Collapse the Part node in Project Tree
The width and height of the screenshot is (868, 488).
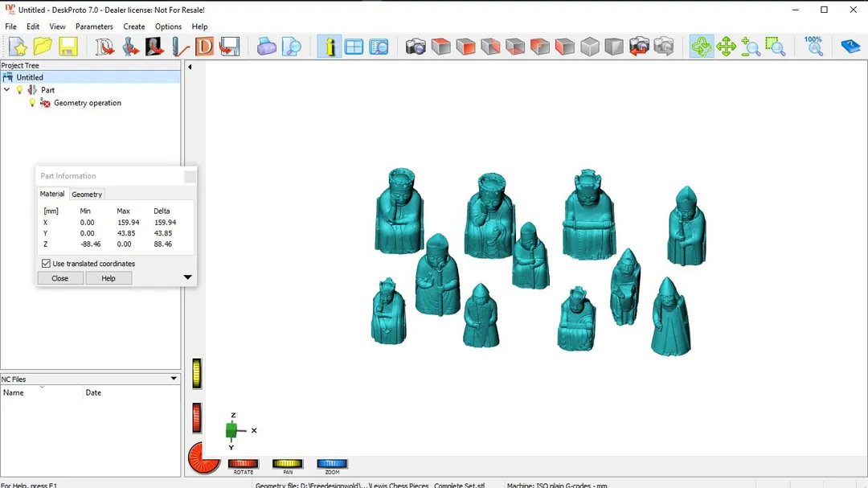(6, 90)
